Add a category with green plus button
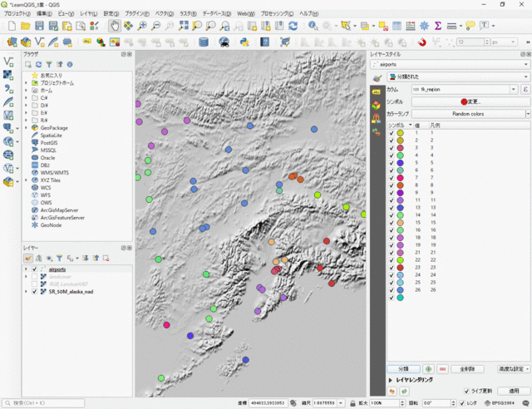532x409 pixels. 429,369
